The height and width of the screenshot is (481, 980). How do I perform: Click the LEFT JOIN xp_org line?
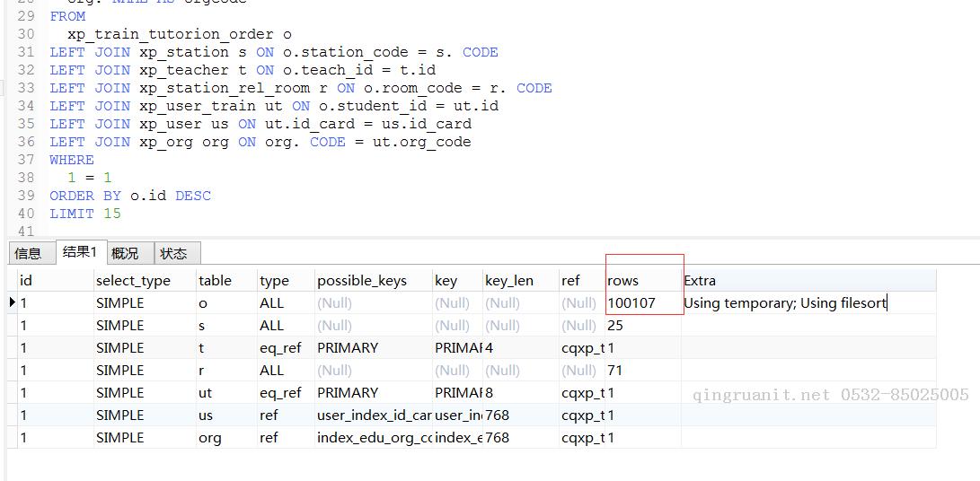pyautogui.click(x=260, y=142)
